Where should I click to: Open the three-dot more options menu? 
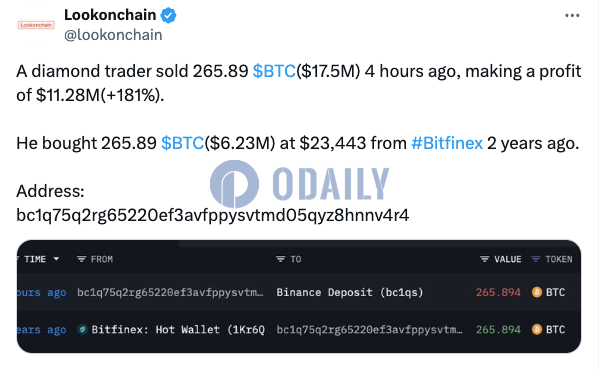pyautogui.click(x=572, y=15)
